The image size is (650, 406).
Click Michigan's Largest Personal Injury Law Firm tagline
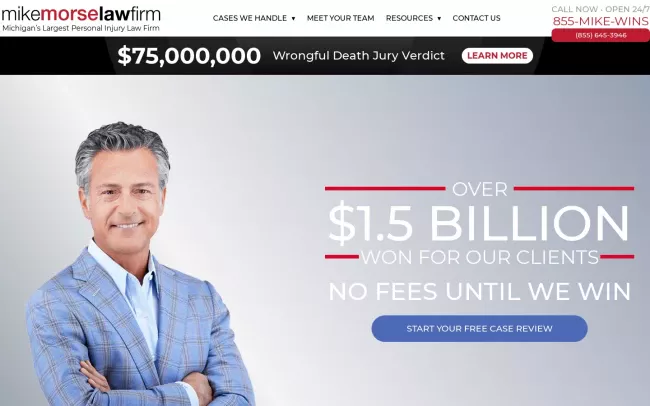point(81,28)
